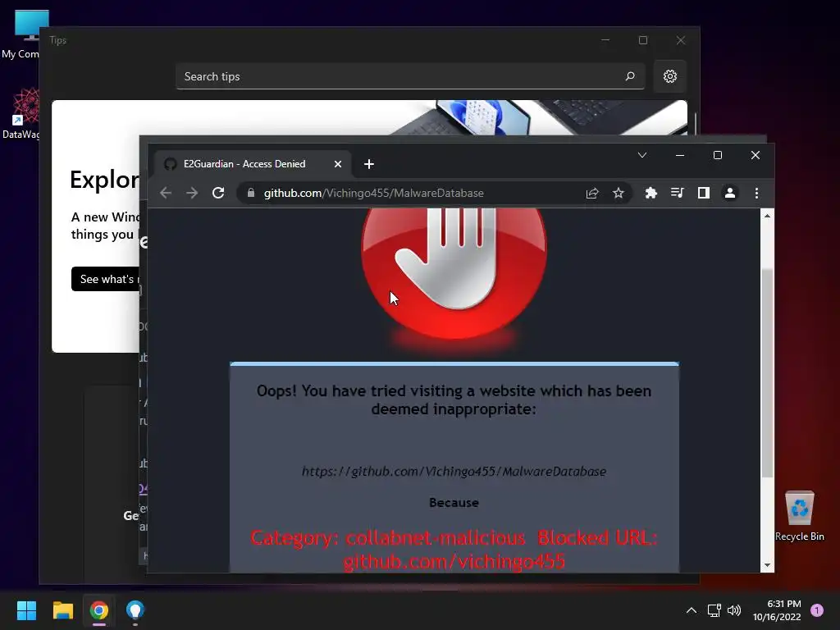The width and height of the screenshot is (840, 630).
Task: Select the DataWag desktop shortcut
Action: pos(21,113)
